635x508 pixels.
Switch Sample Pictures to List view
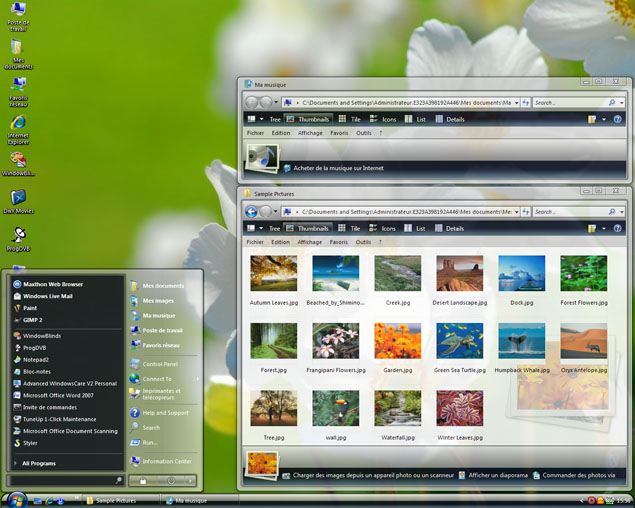tap(415, 228)
